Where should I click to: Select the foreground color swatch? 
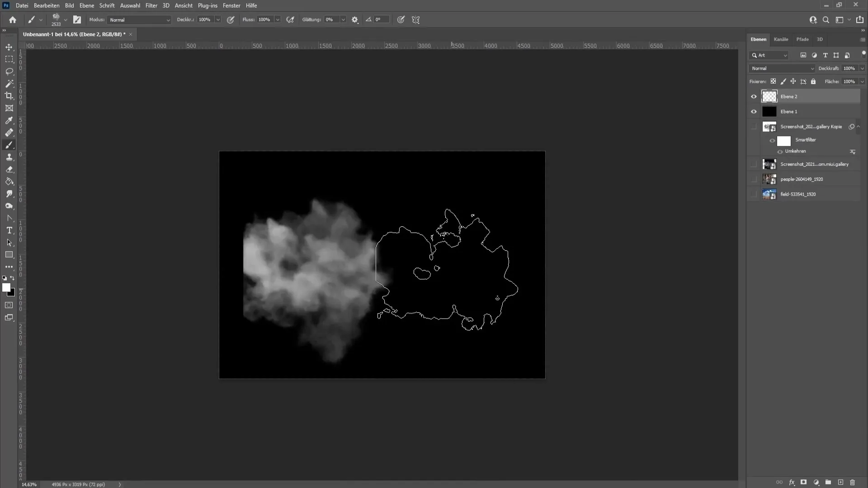(7, 288)
